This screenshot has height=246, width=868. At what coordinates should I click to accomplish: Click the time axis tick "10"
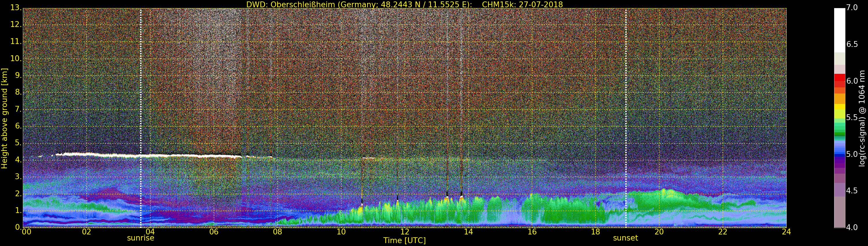click(341, 232)
